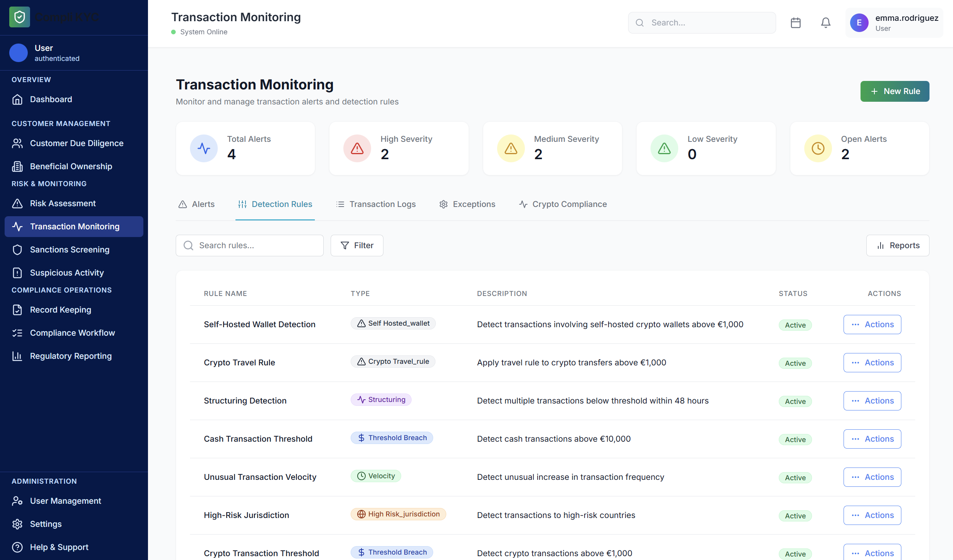Open the calendar icon in the top bar
This screenshot has height=560, width=953.
[796, 22]
